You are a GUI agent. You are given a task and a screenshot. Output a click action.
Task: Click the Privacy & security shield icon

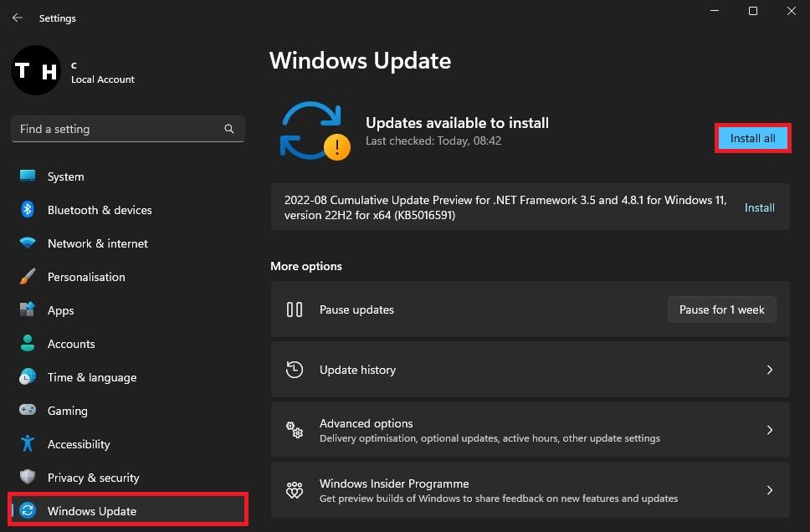tap(28, 478)
